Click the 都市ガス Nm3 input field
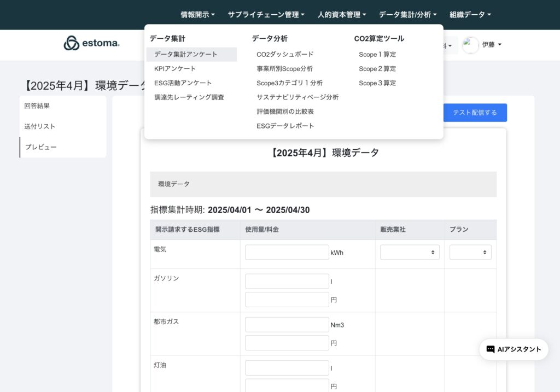 coord(287,325)
